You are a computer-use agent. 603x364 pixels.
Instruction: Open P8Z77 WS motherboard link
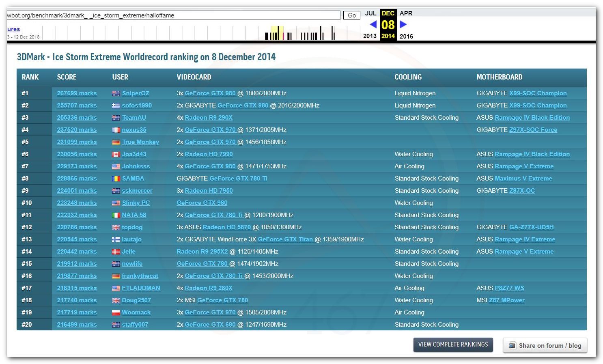point(509,288)
